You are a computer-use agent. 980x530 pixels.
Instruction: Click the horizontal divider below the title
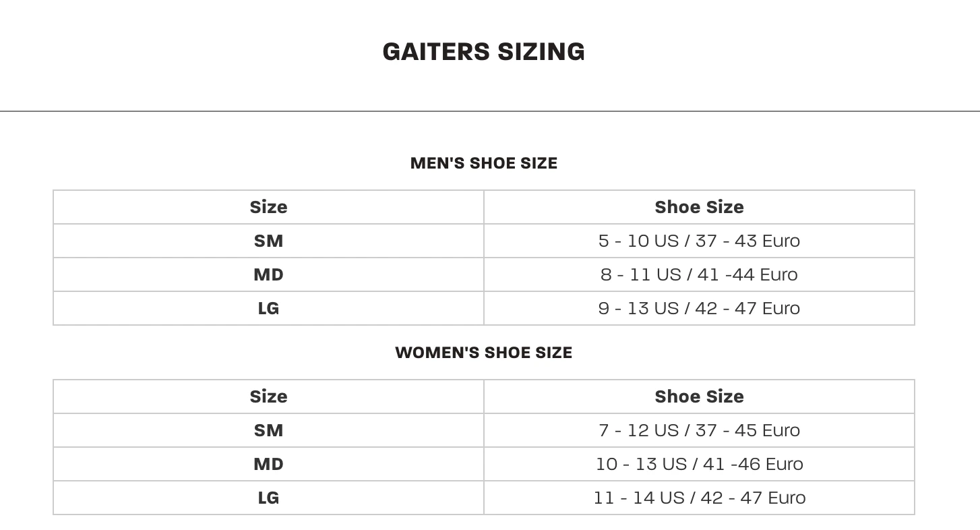(490, 111)
